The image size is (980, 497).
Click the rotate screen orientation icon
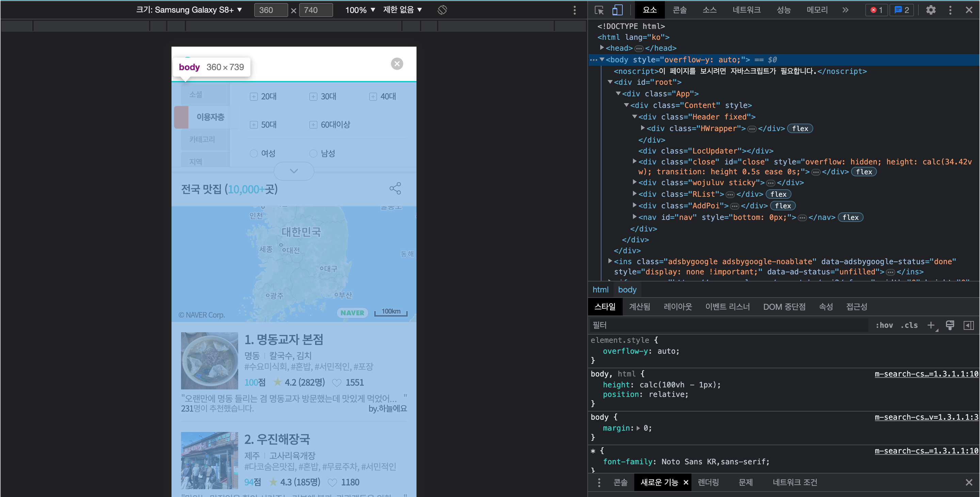point(442,10)
